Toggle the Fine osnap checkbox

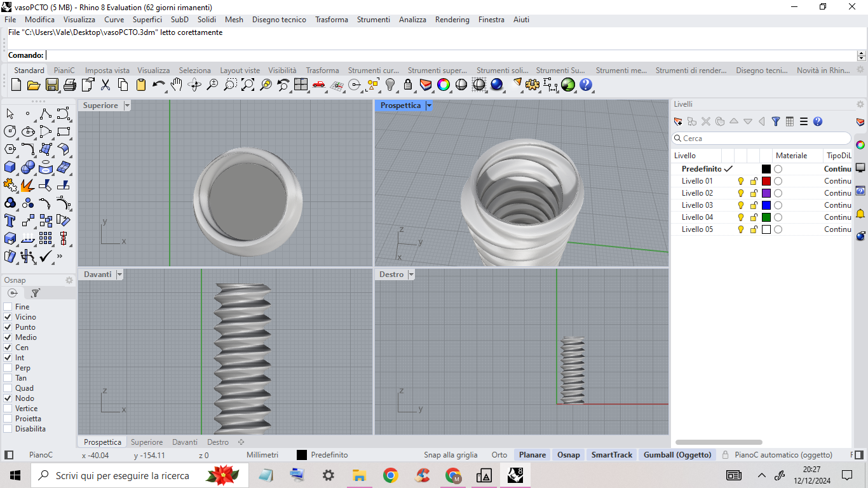8,307
